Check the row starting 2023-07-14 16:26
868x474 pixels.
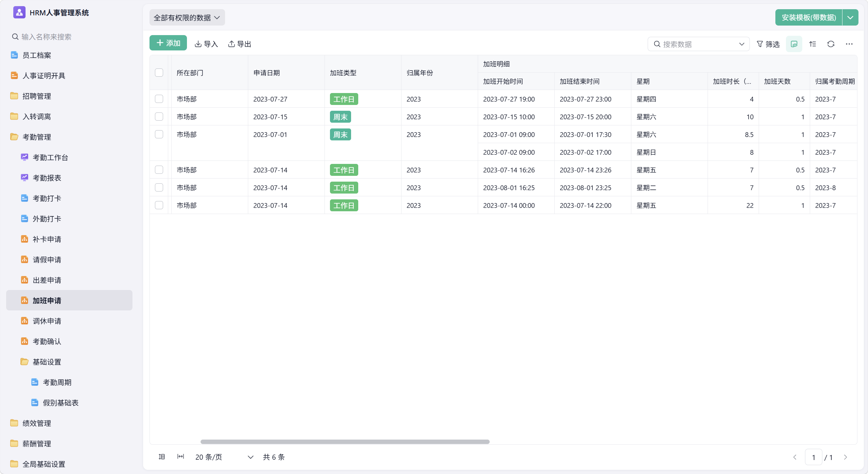tap(159, 170)
